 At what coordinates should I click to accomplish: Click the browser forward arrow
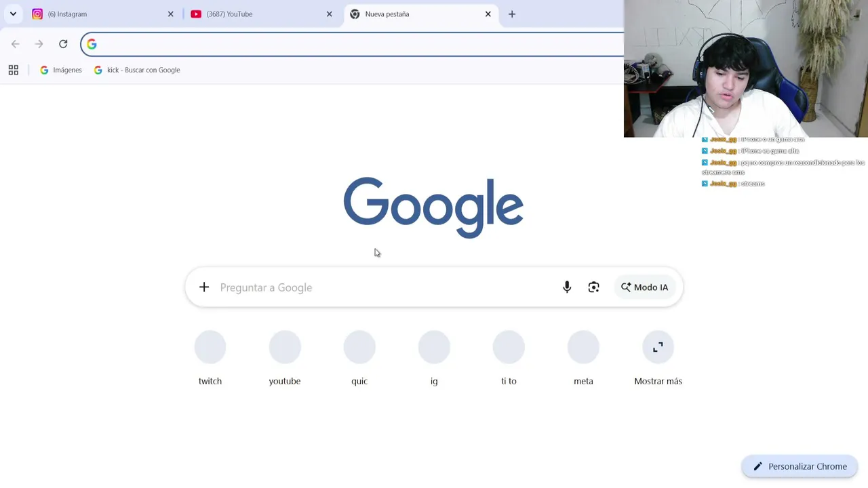[39, 44]
